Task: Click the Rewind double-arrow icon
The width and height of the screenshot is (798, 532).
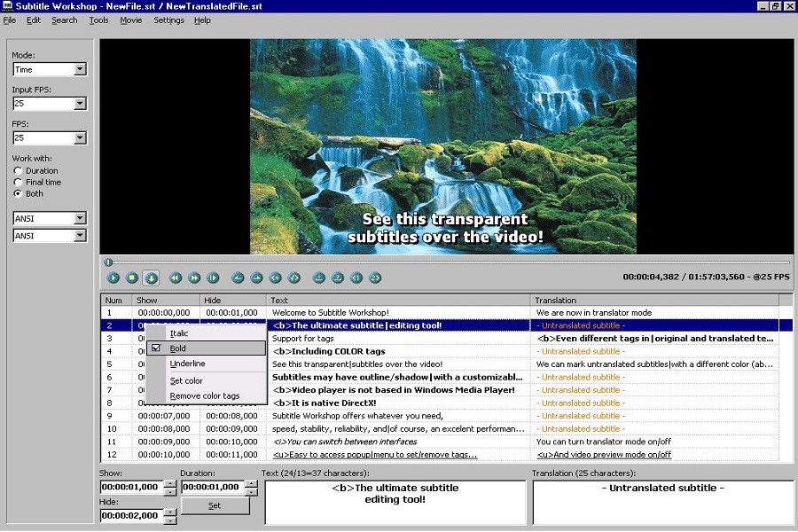Action: pos(176,278)
